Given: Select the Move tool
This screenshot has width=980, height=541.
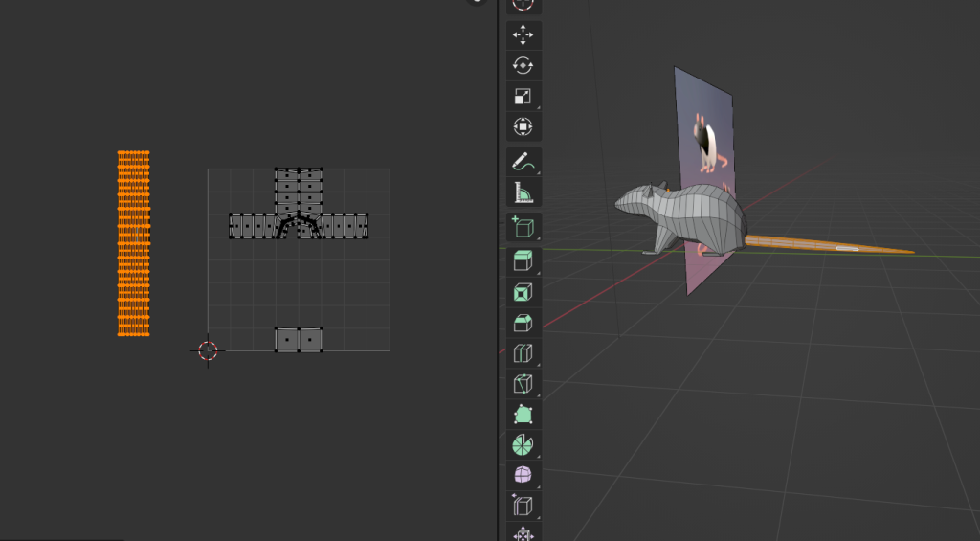Looking at the screenshot, I should (523, 35).
